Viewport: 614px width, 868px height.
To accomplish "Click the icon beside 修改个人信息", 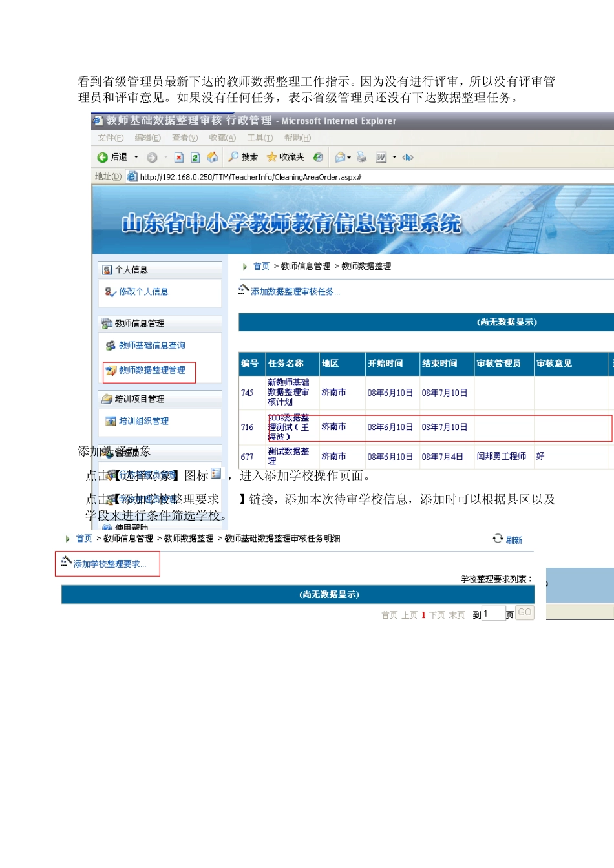I will click(111, 292).
